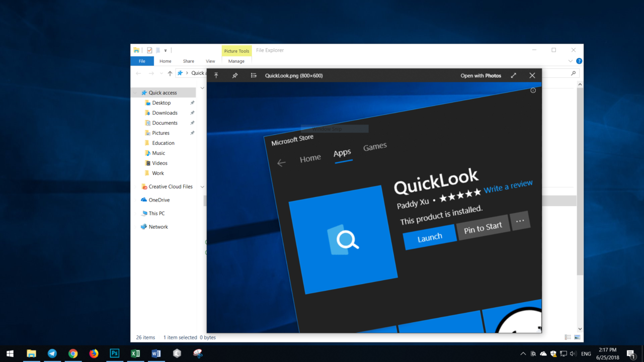This screenshot has height=362, width=644.
Task: Open Pictures folder in navigation pane
Action: pyautogui.click(x=161, y=133)
